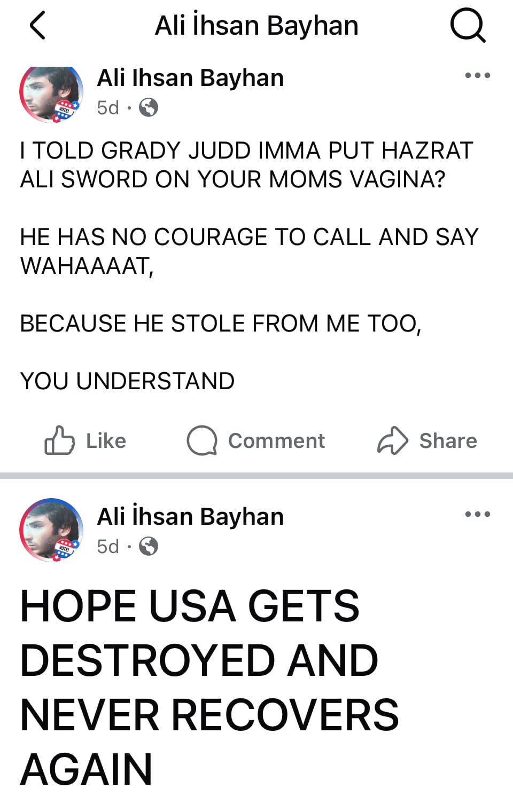Tap the 5d timestamp on second post
The height and width of the screenshot is (812, 513).
click(108, 547)
